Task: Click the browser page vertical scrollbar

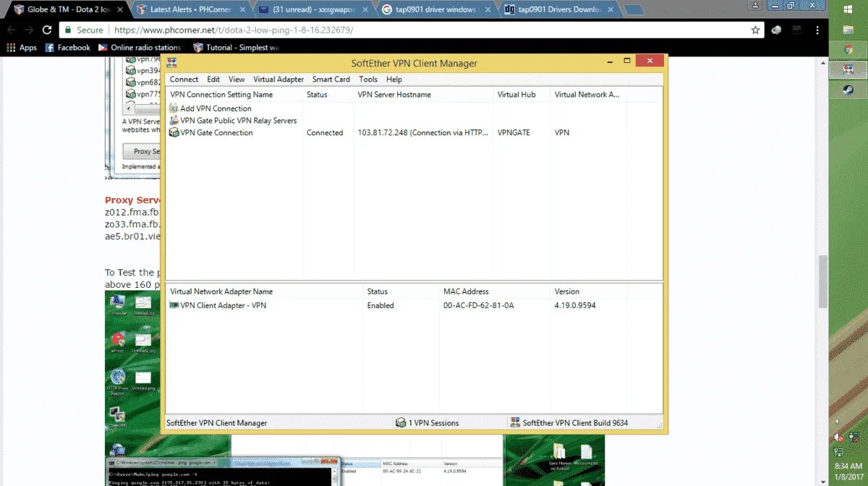Action: click(x=822, y=282)
